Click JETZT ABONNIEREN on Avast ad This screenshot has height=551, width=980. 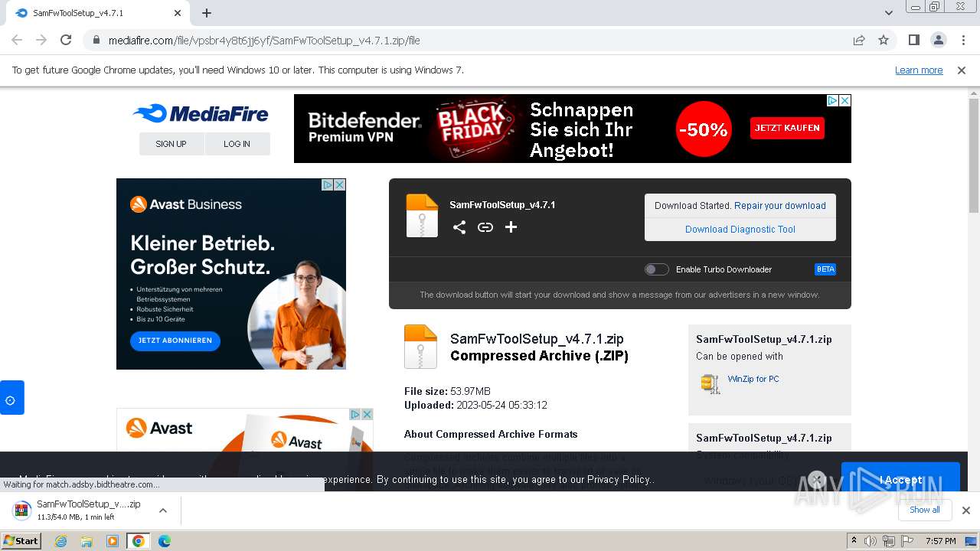175,341
